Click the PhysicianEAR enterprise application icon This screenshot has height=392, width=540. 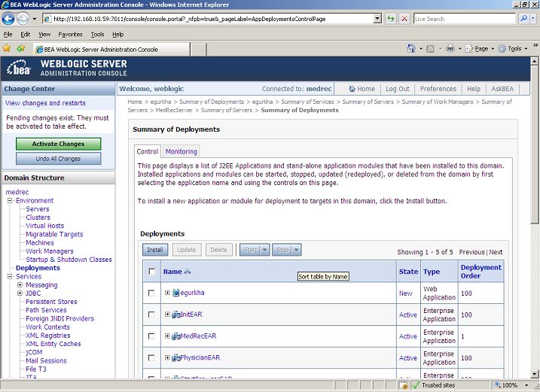(x=176, y=358)
